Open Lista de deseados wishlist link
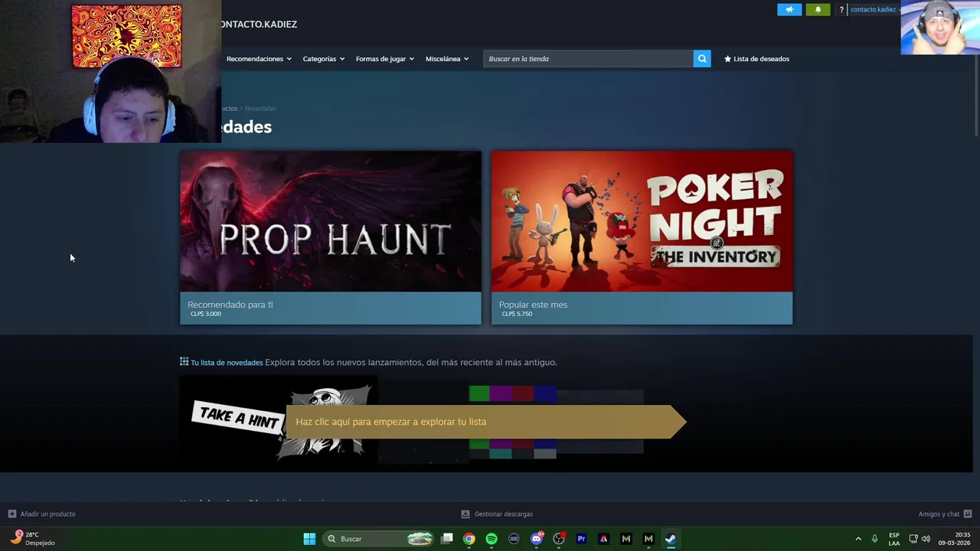980x551 pixels. [x=756, y=59]
